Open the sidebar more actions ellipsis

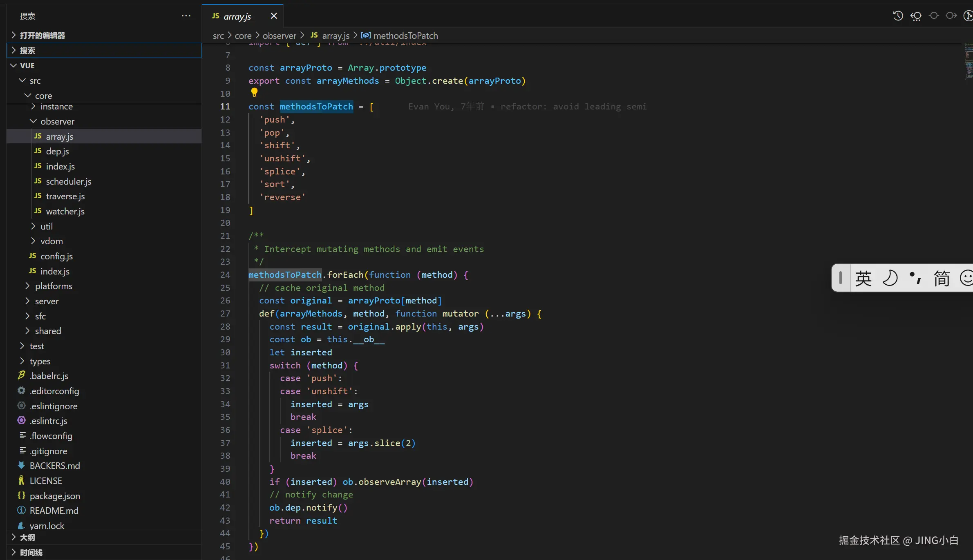(x=186, y=16)
